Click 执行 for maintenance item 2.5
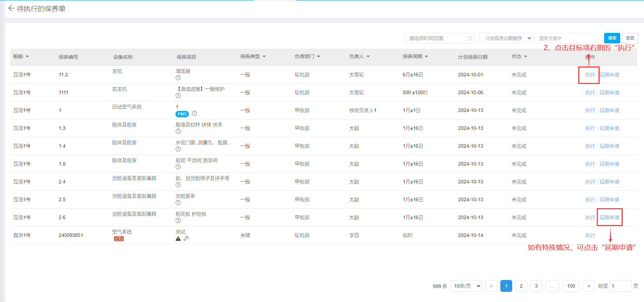Viewport: 644px width, 302px height. [590, 200]
